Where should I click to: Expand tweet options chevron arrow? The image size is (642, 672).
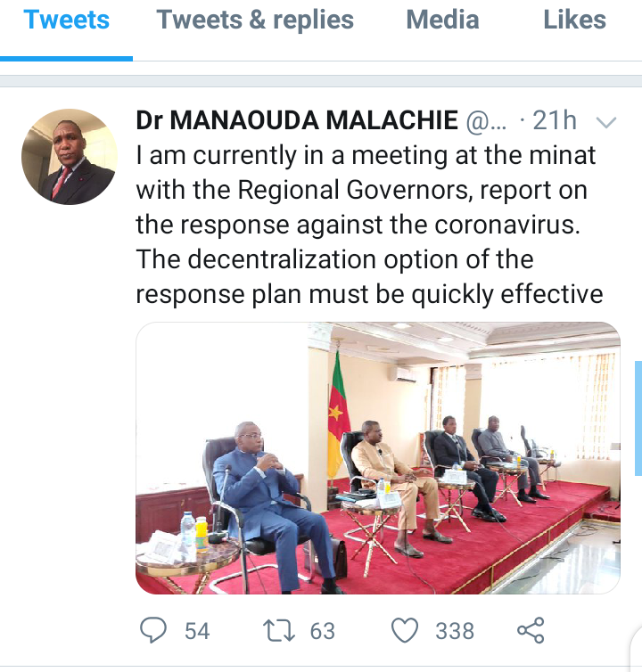(x=606, y=123)
